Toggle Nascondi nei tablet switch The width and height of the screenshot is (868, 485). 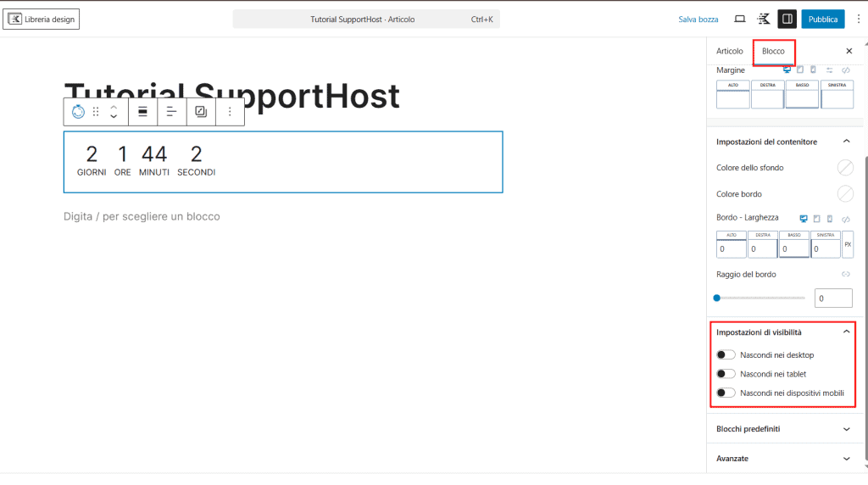click(726, 374)
